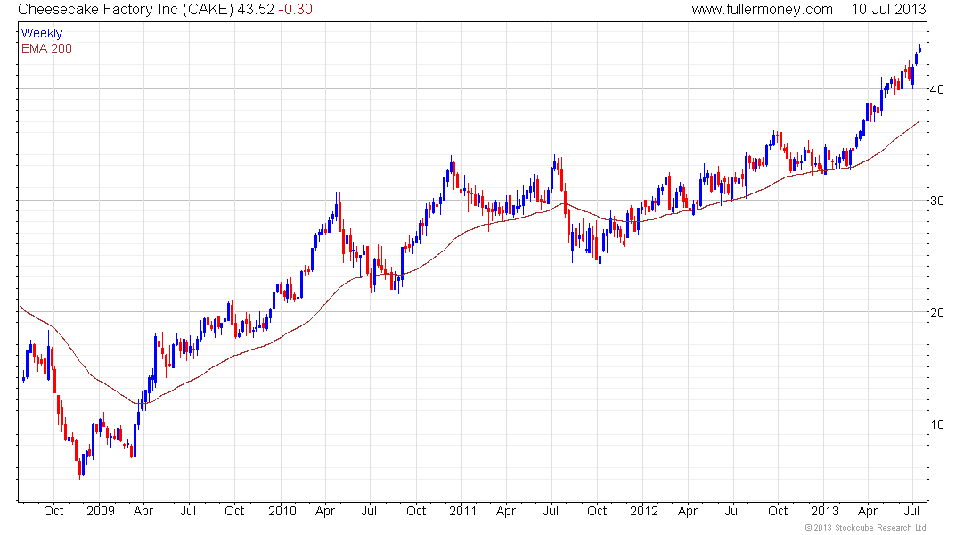Click the x-axis year label '2011'
This screenshot has width=980, height=535.
pyautogui.click(x=462, y=511)
